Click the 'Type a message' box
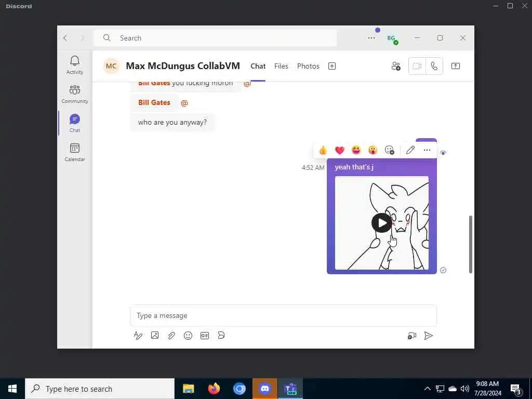The image size is (532, 399). (x=283, y=315)
